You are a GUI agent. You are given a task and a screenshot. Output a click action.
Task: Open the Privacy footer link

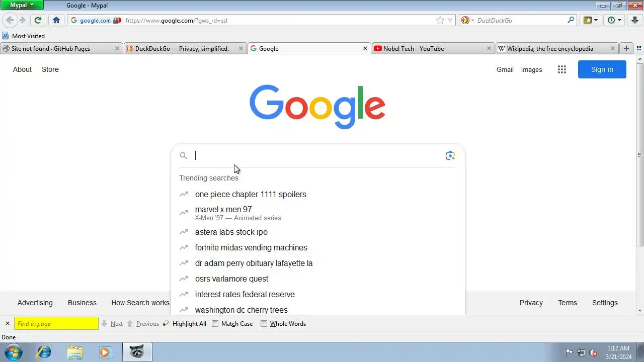pyautogui.click(x=531, y=303)
